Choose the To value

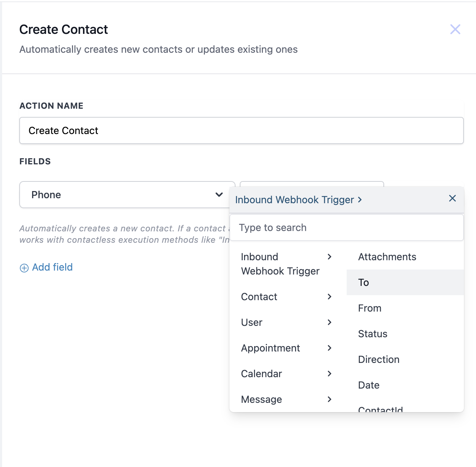363,282
